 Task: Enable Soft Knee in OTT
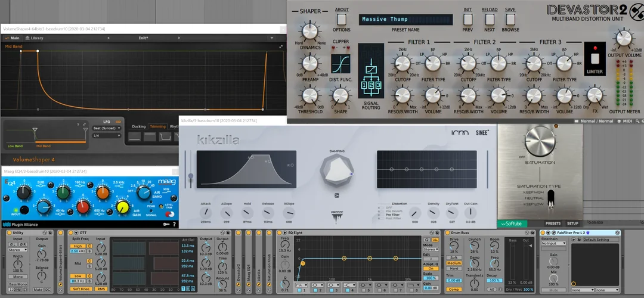pyautogui.click(x=82, y=289)
